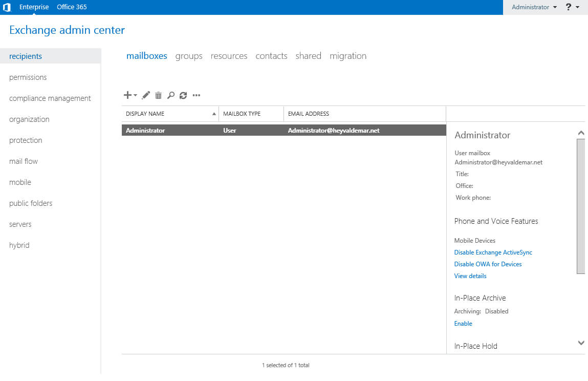The width and height of the screenshot is (588, 381).
Task: Go to permissions in left navigation
Action: (x=28, y=77)
